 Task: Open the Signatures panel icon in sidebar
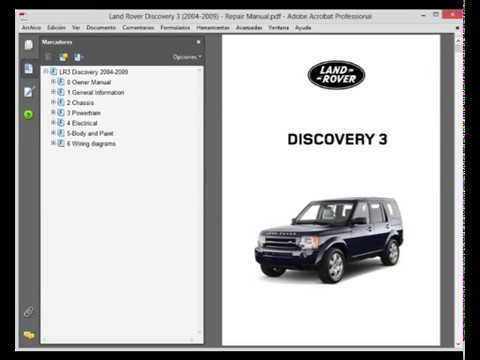29,92
